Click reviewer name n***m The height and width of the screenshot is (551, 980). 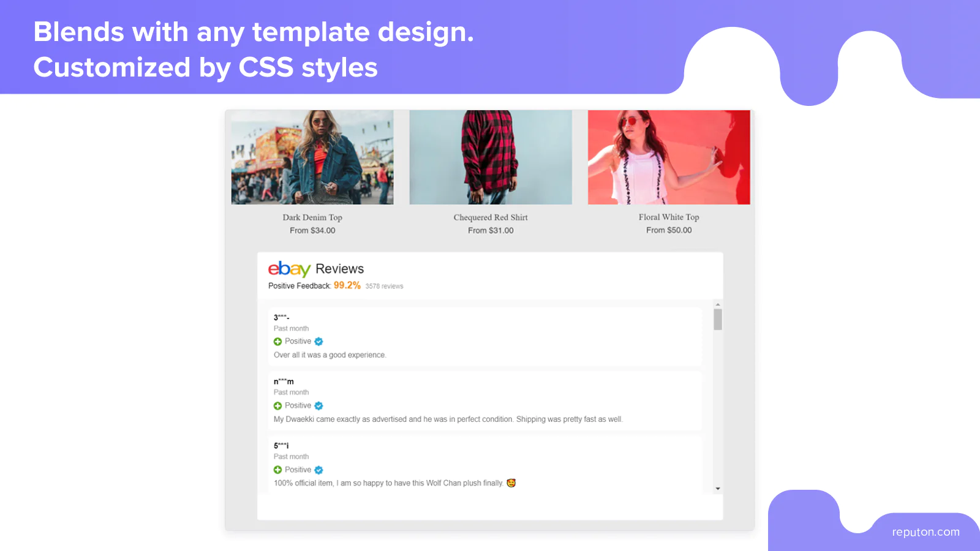[284, 381]
